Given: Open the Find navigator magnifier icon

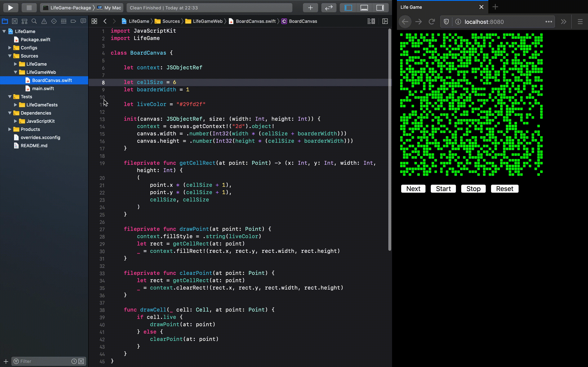Looking at the screenshot, I should point(34,21).
